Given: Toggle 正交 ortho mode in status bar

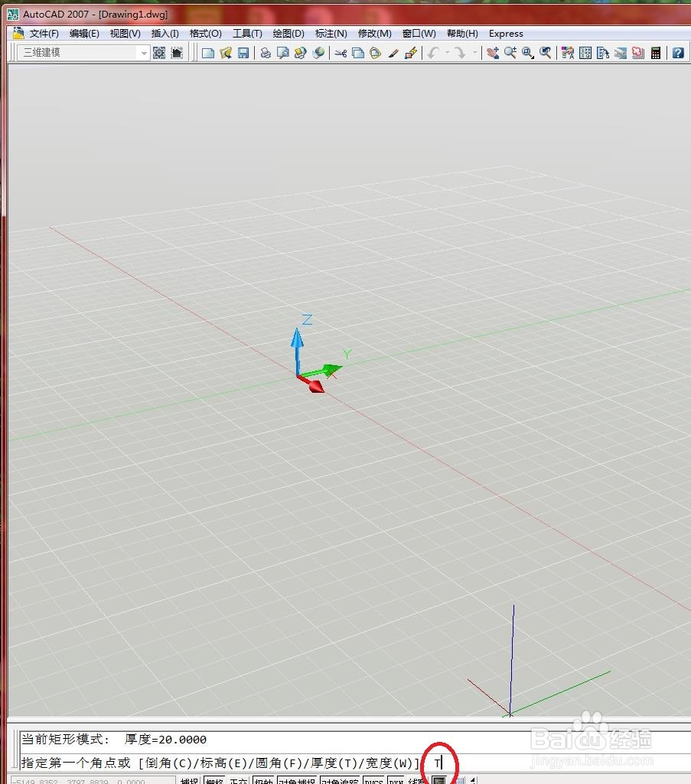Looking at the screenshot, I should coord(238,780).
